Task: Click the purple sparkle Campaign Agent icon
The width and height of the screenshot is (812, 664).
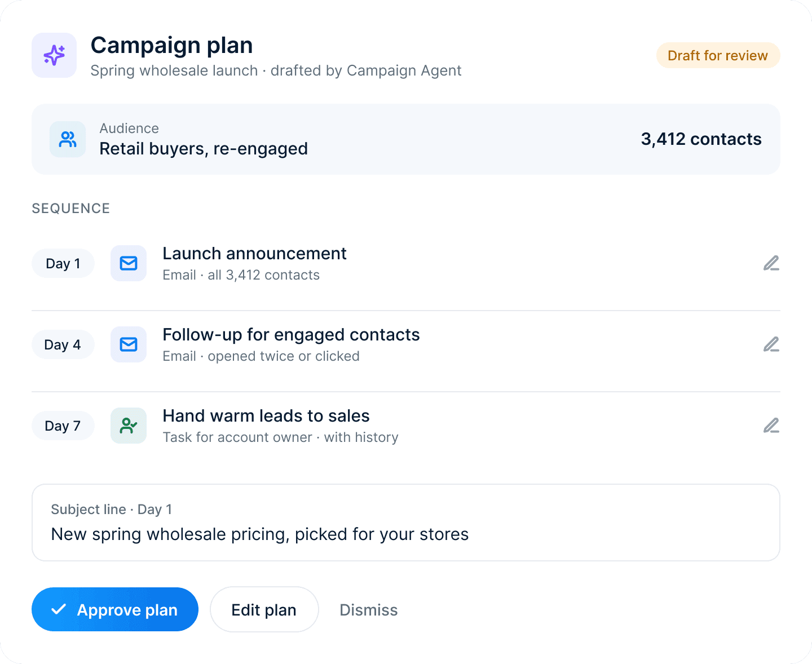Action: click(x=54, y=55)
